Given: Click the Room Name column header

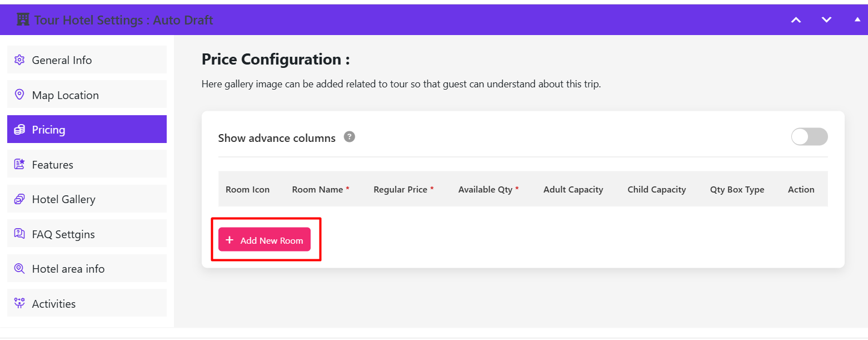Looking at the screenshot, I should [x=317, y=190].
